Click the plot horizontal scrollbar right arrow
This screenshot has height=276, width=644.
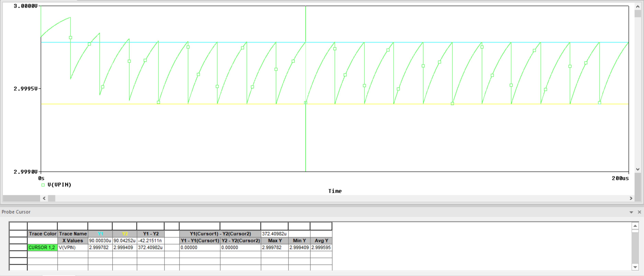coord(631,198)
